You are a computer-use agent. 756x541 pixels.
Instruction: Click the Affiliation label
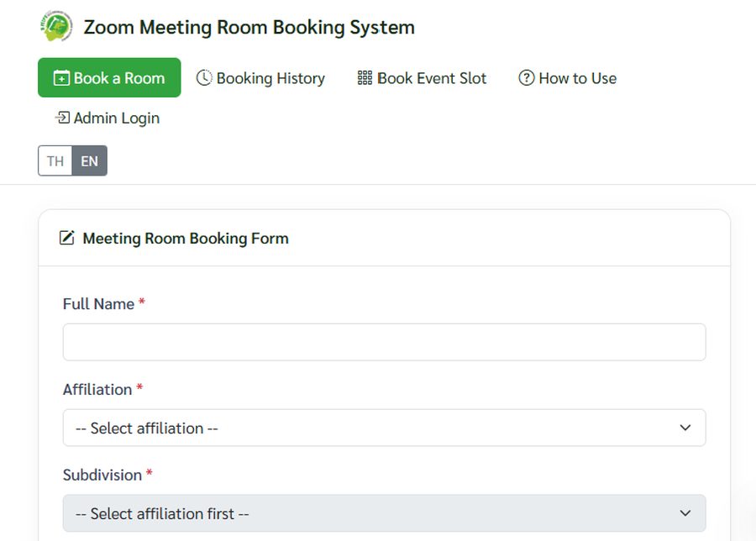[97, 389]
